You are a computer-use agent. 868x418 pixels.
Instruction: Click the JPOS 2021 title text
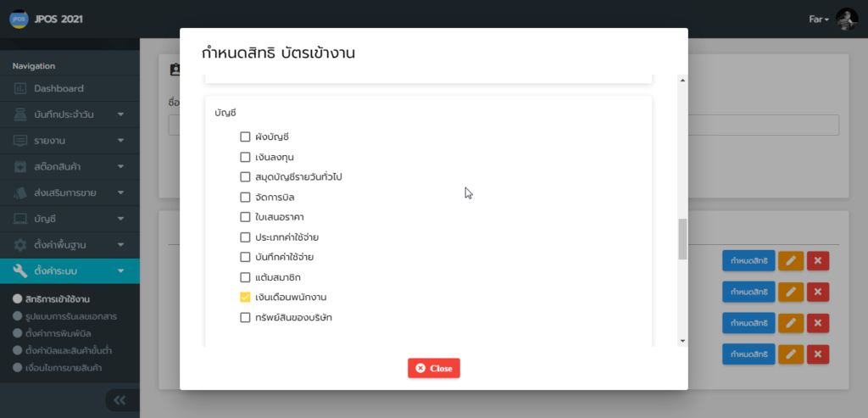(x=58, y=20)
